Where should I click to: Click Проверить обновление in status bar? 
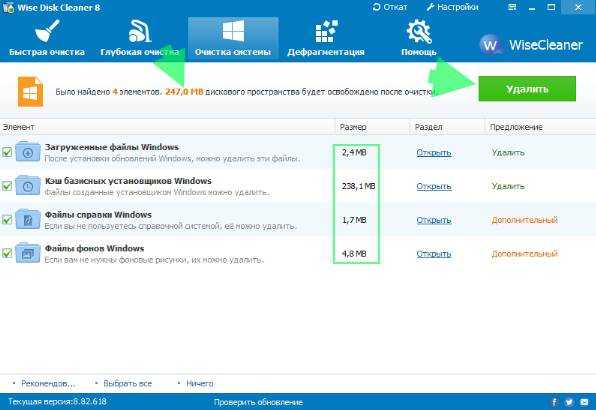(258, 402)
